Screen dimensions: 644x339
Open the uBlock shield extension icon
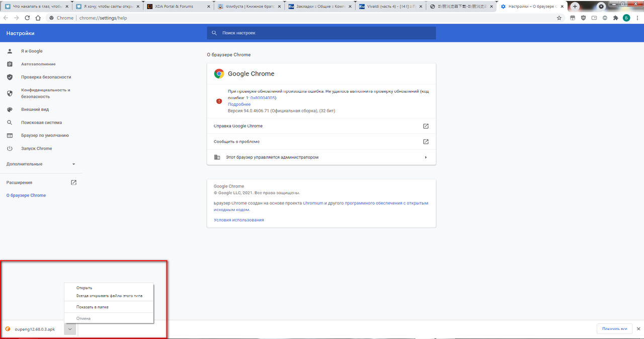584,18
